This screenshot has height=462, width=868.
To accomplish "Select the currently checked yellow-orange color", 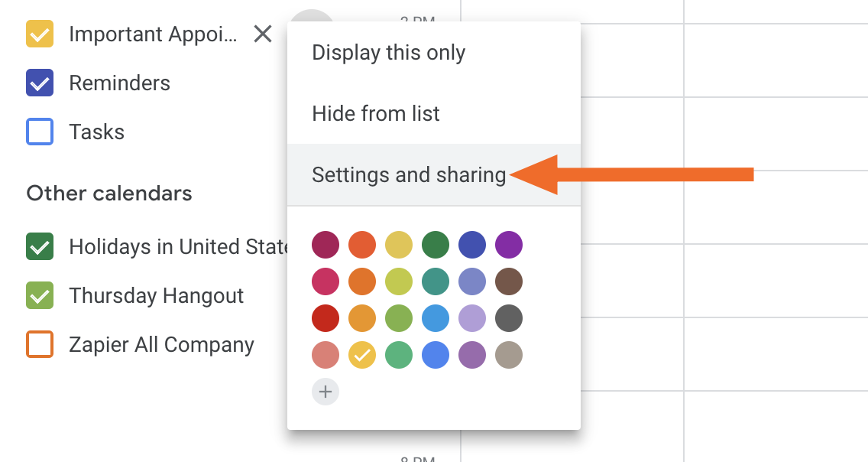I will [x=362, y=355].
